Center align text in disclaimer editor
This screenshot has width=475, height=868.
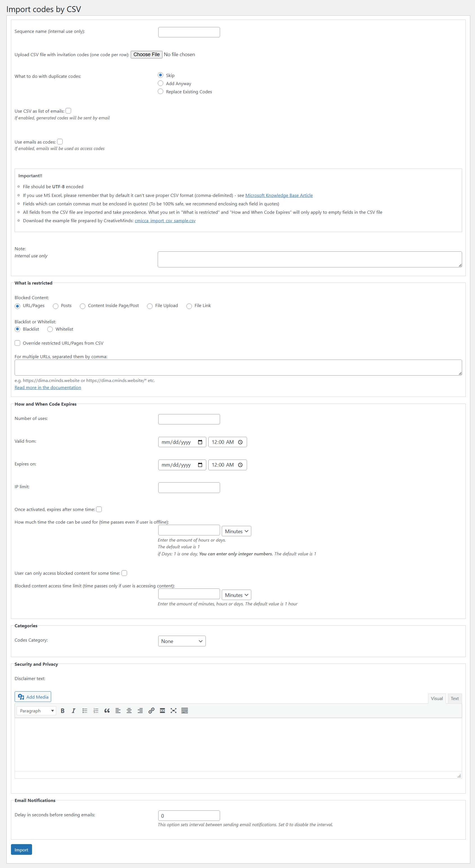pos(129,711)
